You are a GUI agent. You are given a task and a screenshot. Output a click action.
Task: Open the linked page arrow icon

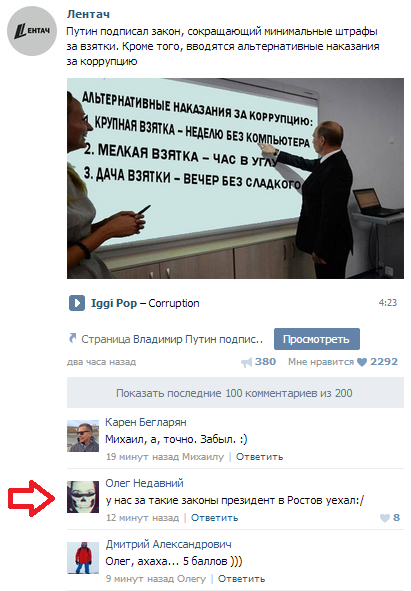point(72,338)
